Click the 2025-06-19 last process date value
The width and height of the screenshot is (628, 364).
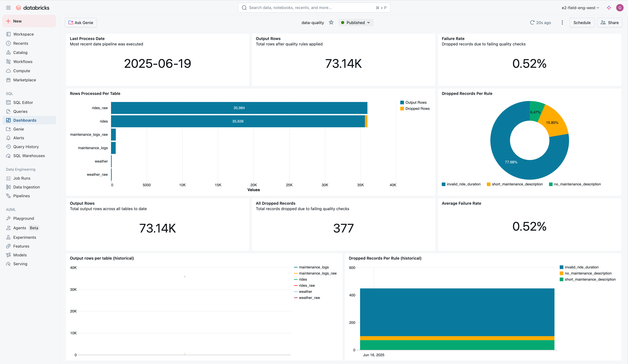coord(157,64)
